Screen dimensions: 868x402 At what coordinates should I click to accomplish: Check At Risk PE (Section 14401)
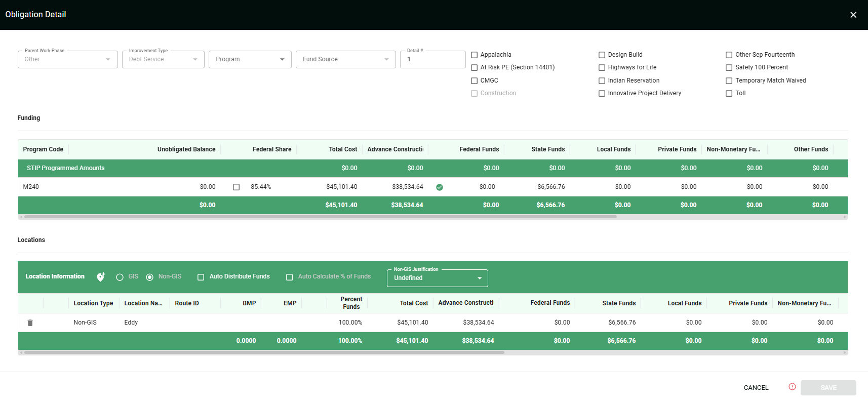pyautogui.click(x=475, y=67)
